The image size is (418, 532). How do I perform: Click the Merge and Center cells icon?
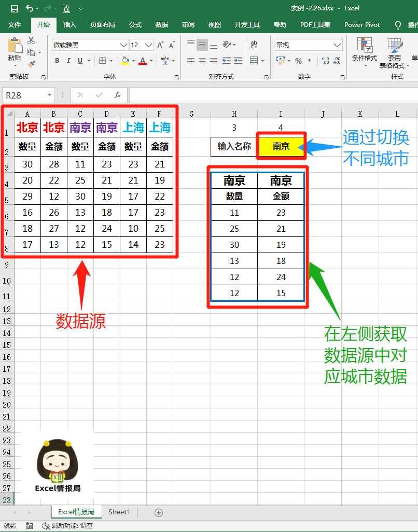tap(254, 61)
